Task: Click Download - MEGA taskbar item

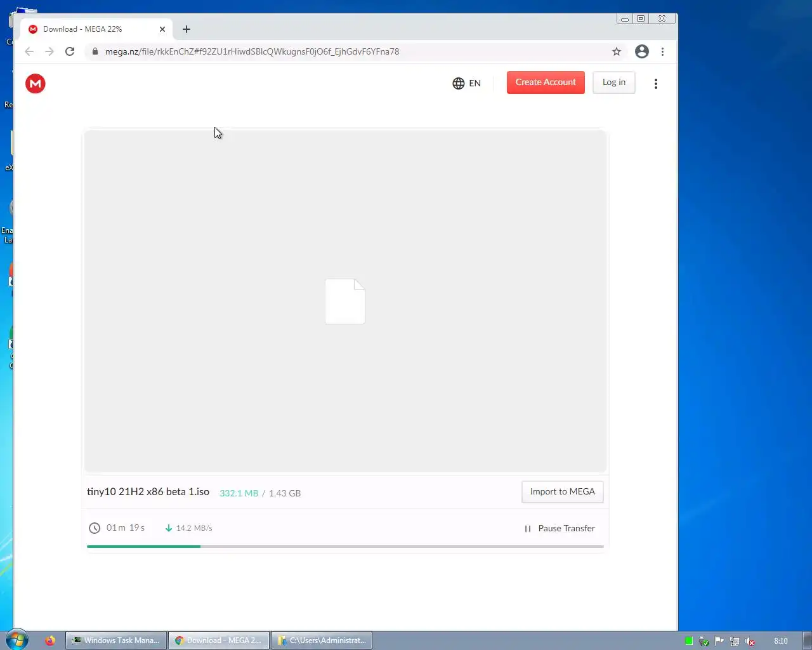Action: click(x=219, y=640)
